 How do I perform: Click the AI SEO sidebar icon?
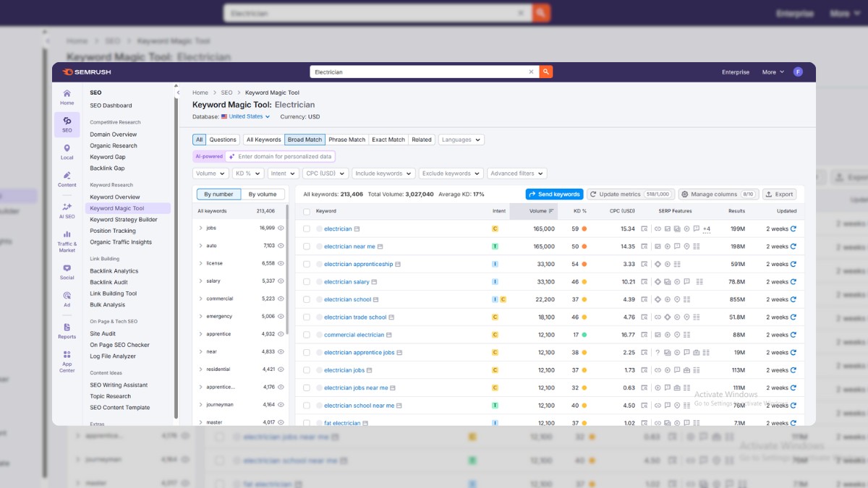67,210
